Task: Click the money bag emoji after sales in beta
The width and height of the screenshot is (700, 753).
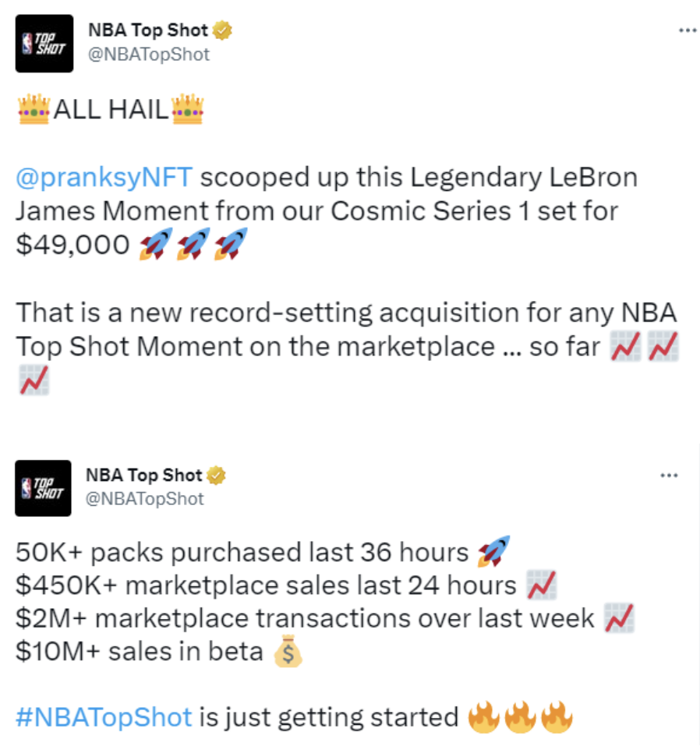Action: pos(286,652)
